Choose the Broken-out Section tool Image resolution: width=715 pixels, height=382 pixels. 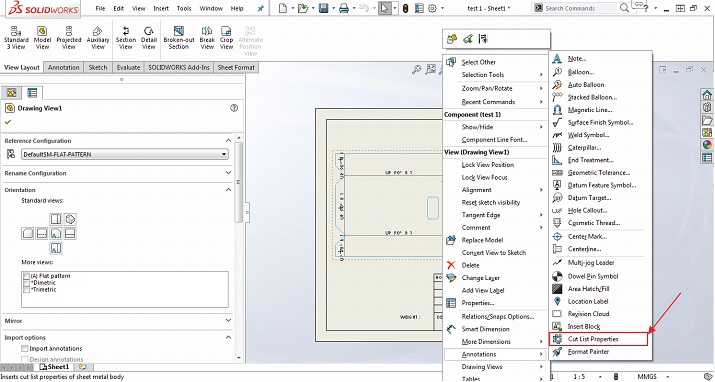click(179, 38)
